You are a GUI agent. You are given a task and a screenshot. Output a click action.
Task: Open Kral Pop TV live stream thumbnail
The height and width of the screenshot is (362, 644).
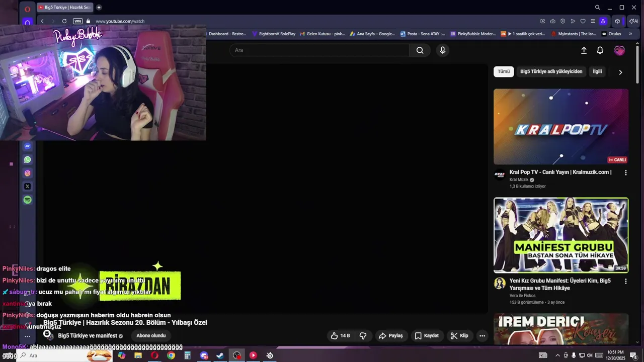561,127
